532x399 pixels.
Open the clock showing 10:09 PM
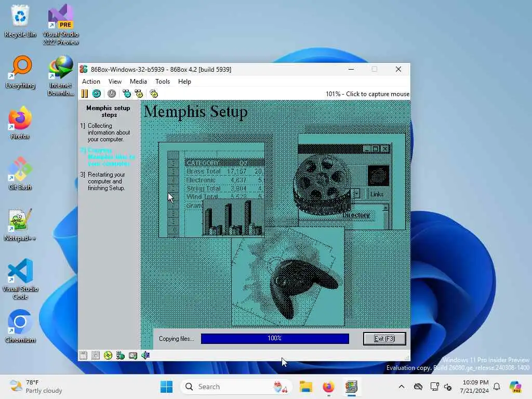click(474, 387)
